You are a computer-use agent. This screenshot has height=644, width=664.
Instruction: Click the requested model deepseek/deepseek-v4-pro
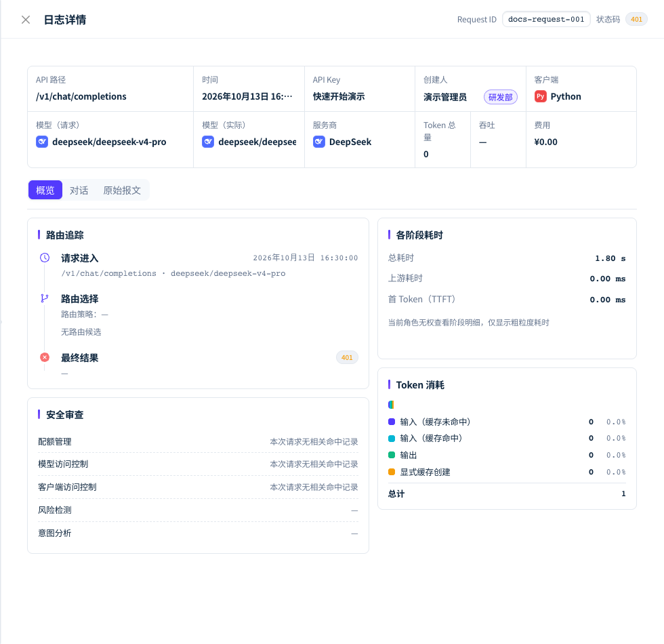pos(109,142)
